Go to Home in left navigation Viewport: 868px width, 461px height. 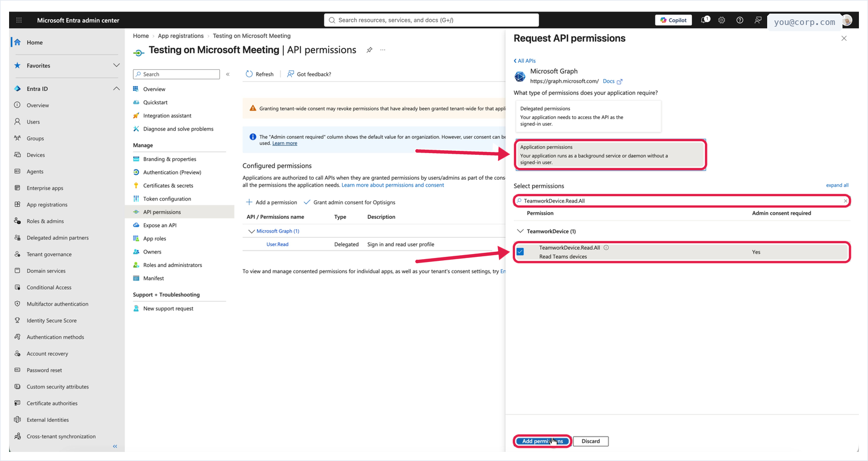click(x=34, y=43)
